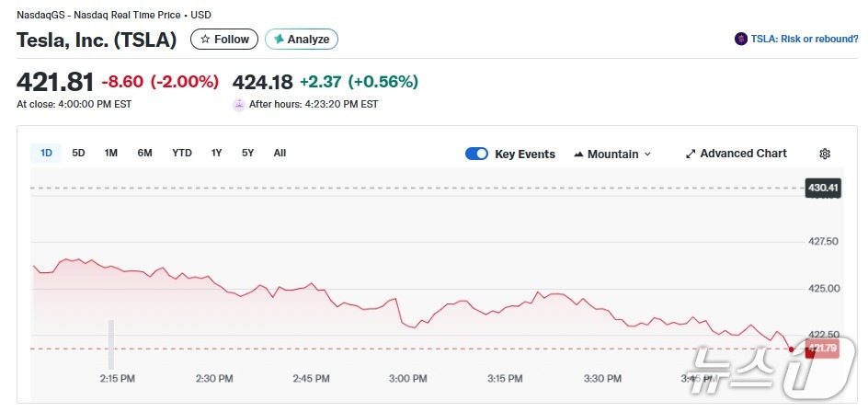The width and height of the screenshot is (868, 412).
Task: Toggle Key Events switch off
Action: 476,154
